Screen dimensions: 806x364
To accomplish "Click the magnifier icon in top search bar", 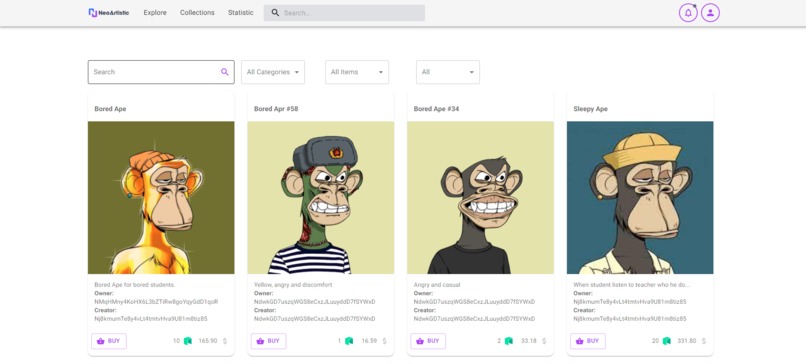I will 276,13.
